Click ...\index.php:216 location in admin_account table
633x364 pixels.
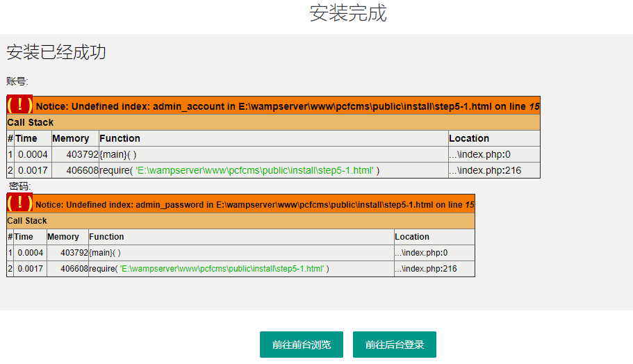coord(485,170)
